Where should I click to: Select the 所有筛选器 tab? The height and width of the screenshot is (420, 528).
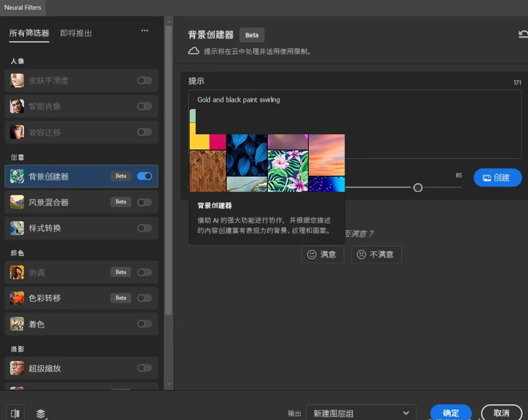tap(29, 33)
